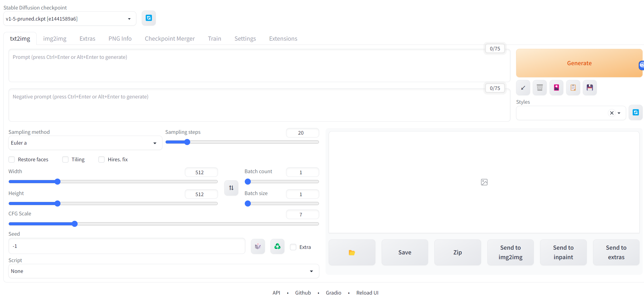
Task: Click the read-last-parameters arrow icon
Action: tap(523, 88)
